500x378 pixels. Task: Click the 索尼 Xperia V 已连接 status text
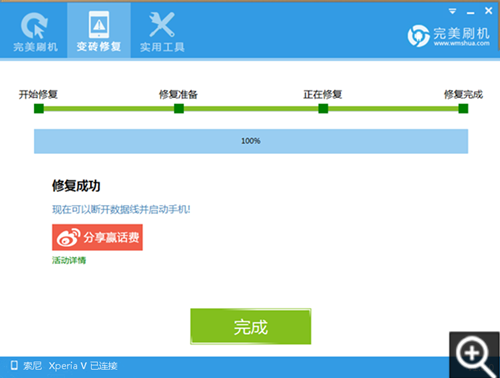pos(70,366)
